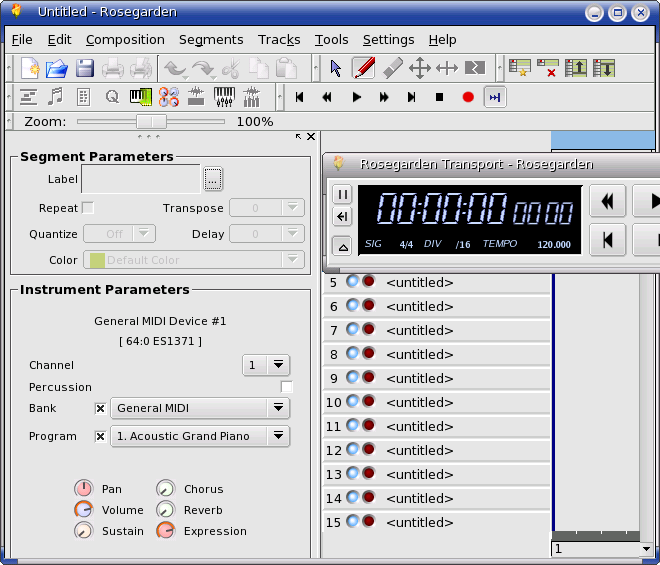Open the MIDI keyboard studio icon

pyautogui.click(x=140, y=97)
